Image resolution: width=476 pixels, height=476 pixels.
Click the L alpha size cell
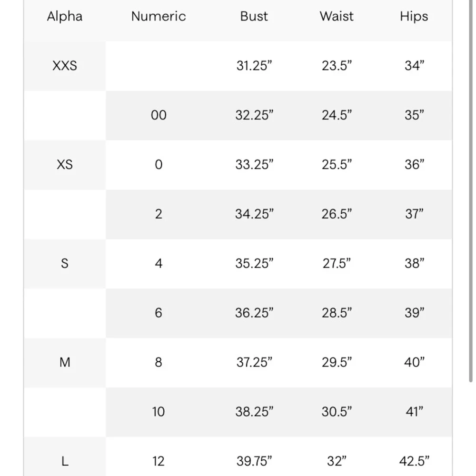pos(65,461)
